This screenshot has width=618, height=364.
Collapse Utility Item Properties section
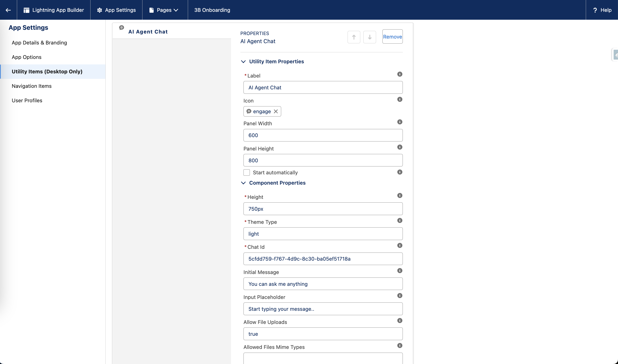pyautogui.click(x=243, y=62)
